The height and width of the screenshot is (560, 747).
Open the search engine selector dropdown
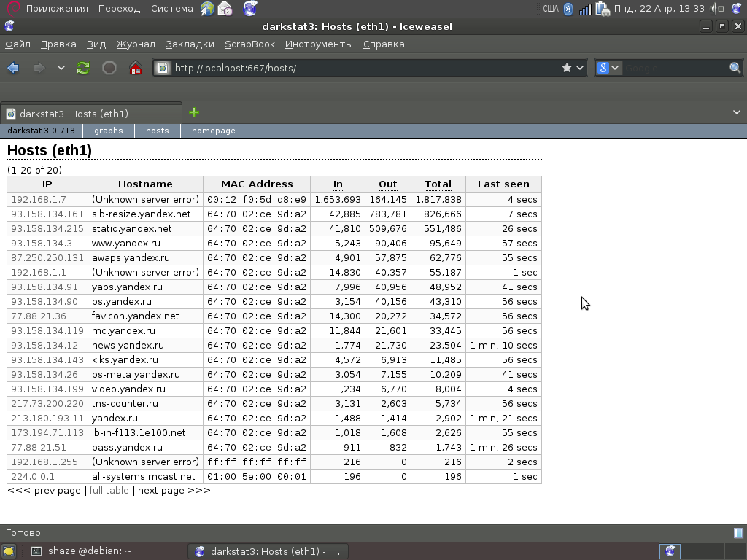[608, 68]
